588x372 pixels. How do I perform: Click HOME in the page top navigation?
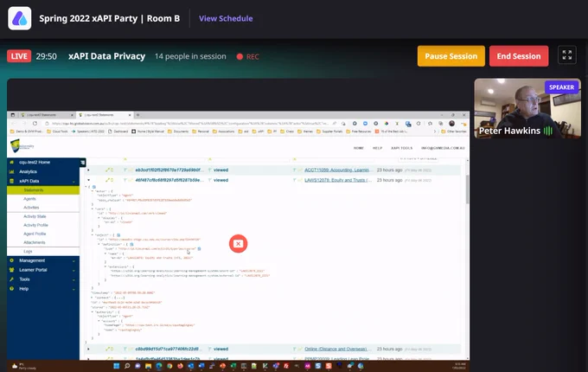(x=359, y=148)
